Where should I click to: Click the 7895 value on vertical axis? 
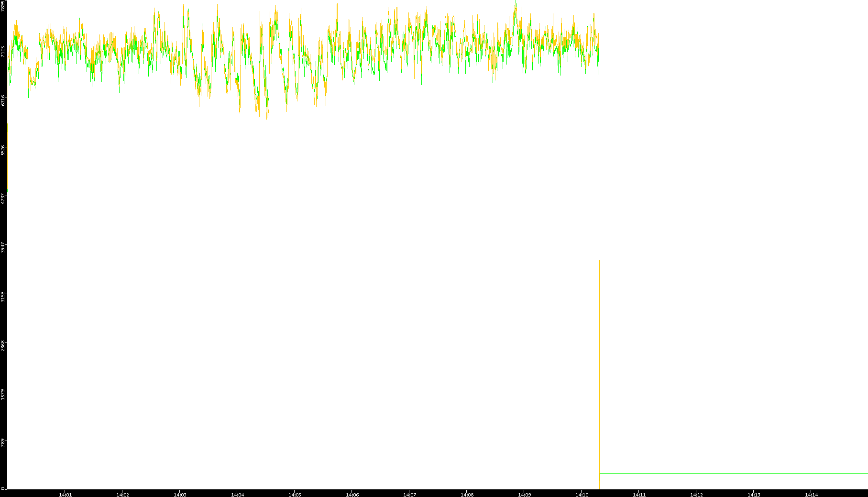pos(3,6)
